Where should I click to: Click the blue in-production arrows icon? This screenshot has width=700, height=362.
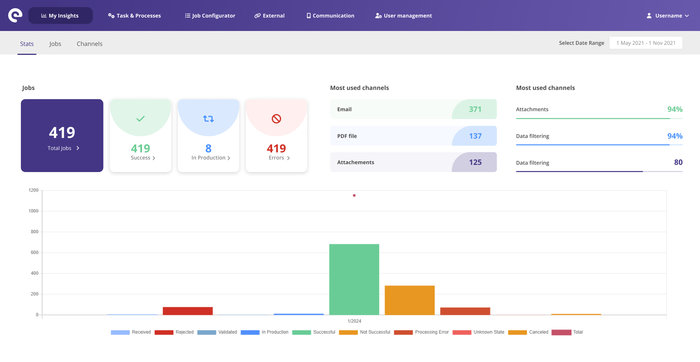(x=208, y=119)
